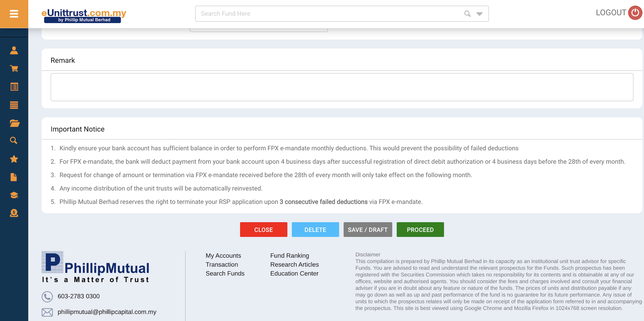Click the magnifier search sidebar icon
644x321 pixels.
[x=14, y=141]
